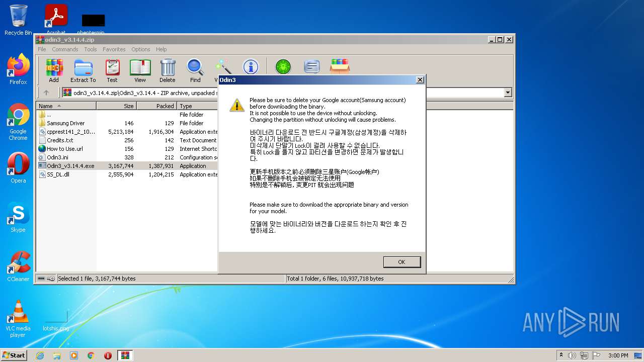This screenshot has height=362, width=644.
Task: Open Firefox desktop shortcut
Action: click(18, 69)
